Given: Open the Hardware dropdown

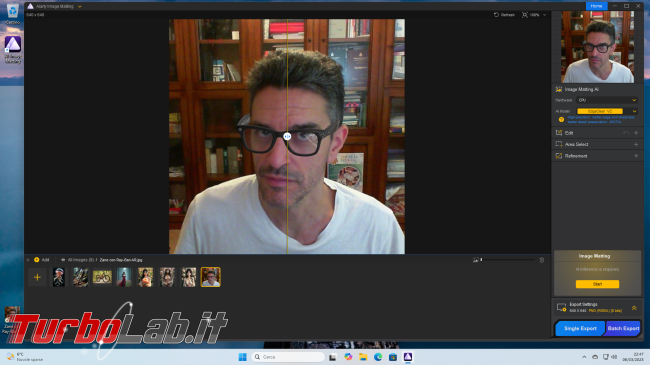Looking at the screenshot, I should click(x=607, y=100).
